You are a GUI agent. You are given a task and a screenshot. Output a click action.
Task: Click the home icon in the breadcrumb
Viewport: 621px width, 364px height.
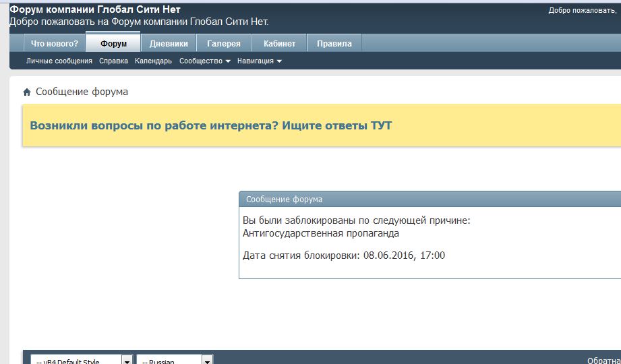[27, 92]
